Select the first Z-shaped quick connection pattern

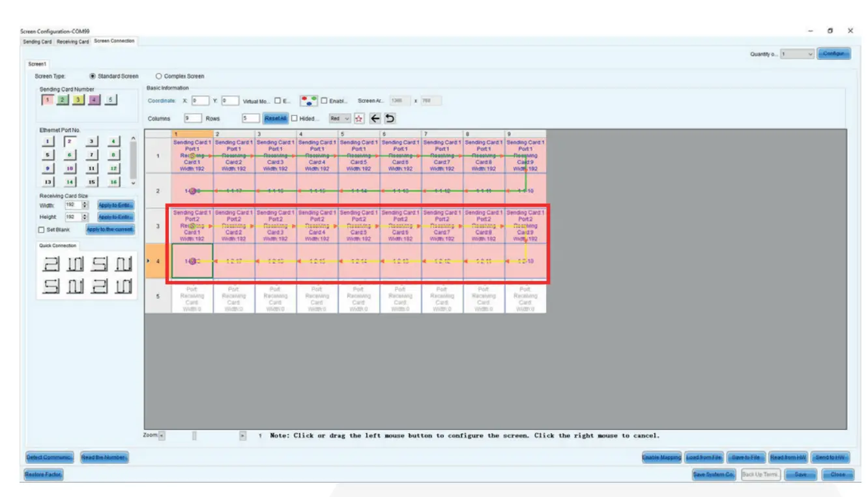[52, 264]
